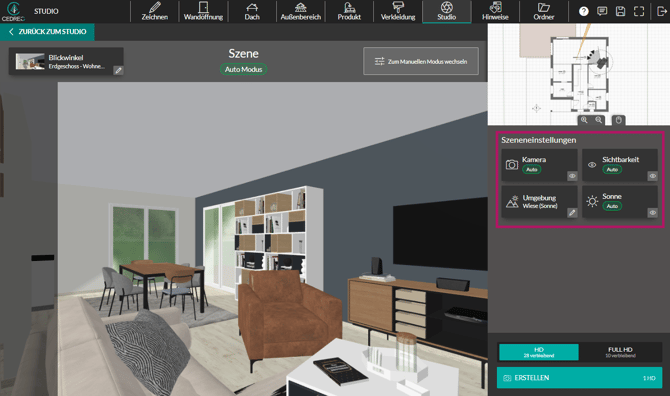Click the landscape icon in Umgebung card

coord(512,202)
